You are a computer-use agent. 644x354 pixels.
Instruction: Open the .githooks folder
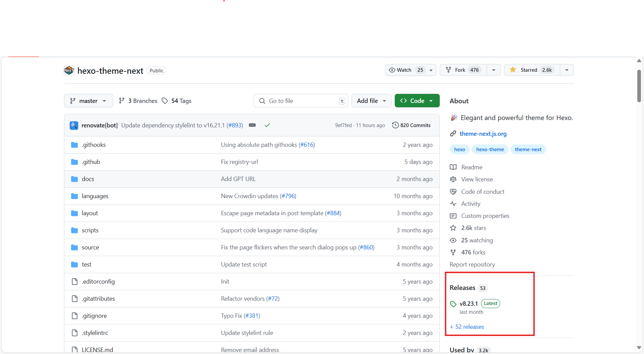point(94,145)
